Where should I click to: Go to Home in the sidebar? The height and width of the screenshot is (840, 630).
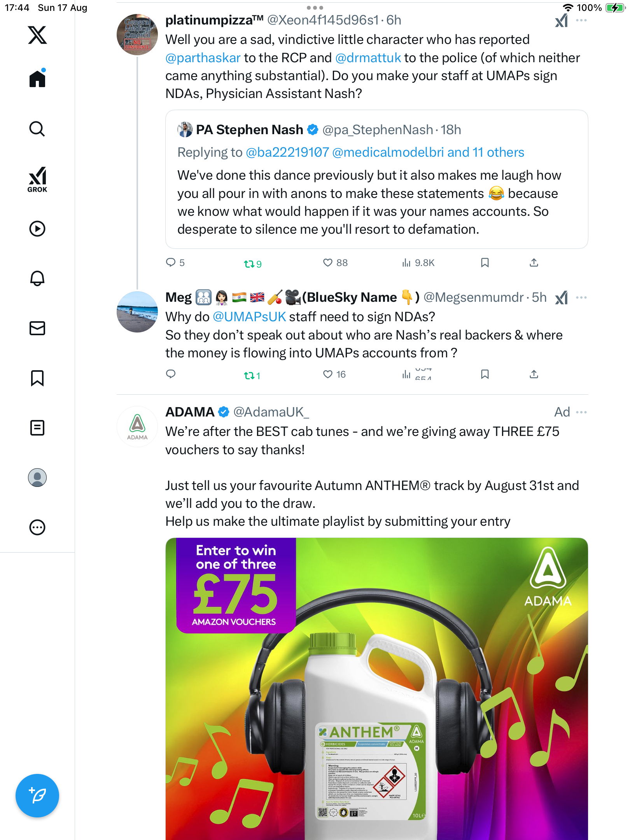(37, 79)
